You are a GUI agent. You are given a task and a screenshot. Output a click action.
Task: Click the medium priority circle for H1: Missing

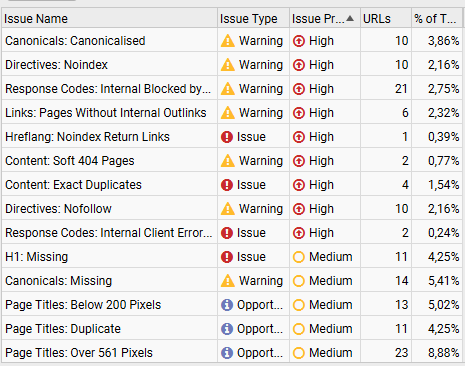point(299,257)
